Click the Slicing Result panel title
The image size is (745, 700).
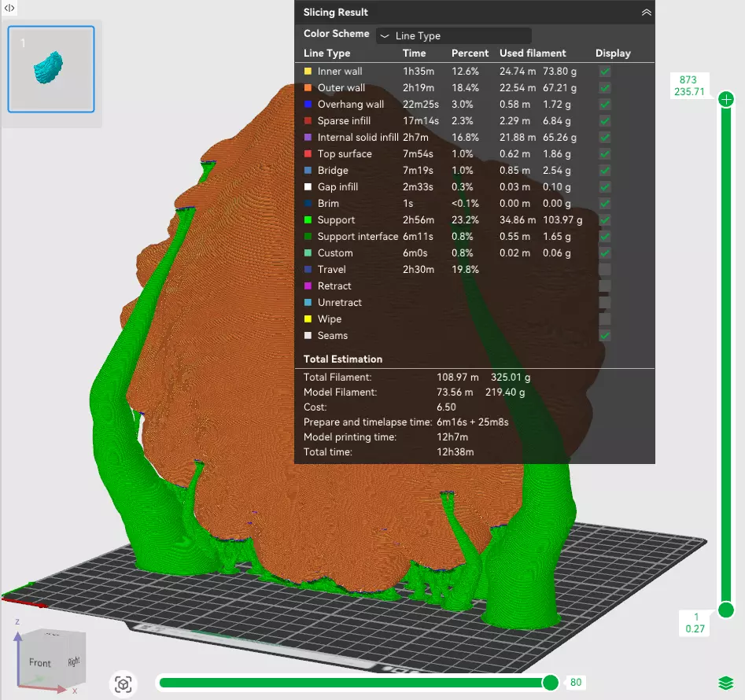point(335,13)
